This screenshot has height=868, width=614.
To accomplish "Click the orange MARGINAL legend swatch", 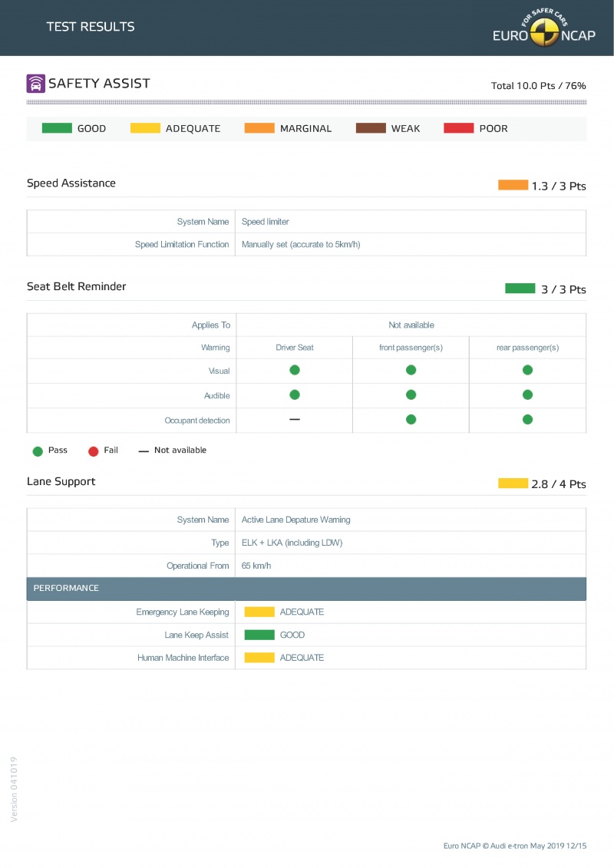I will click(259, 128).
